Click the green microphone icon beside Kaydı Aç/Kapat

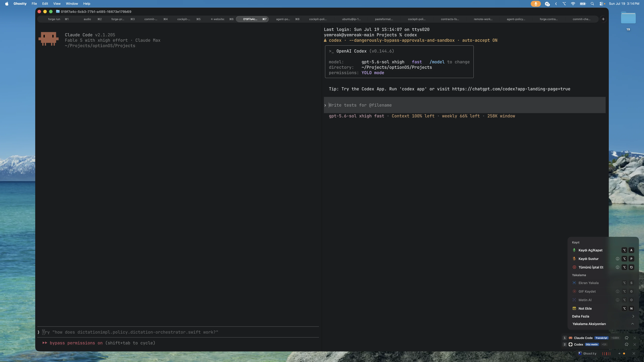[574, 250]
